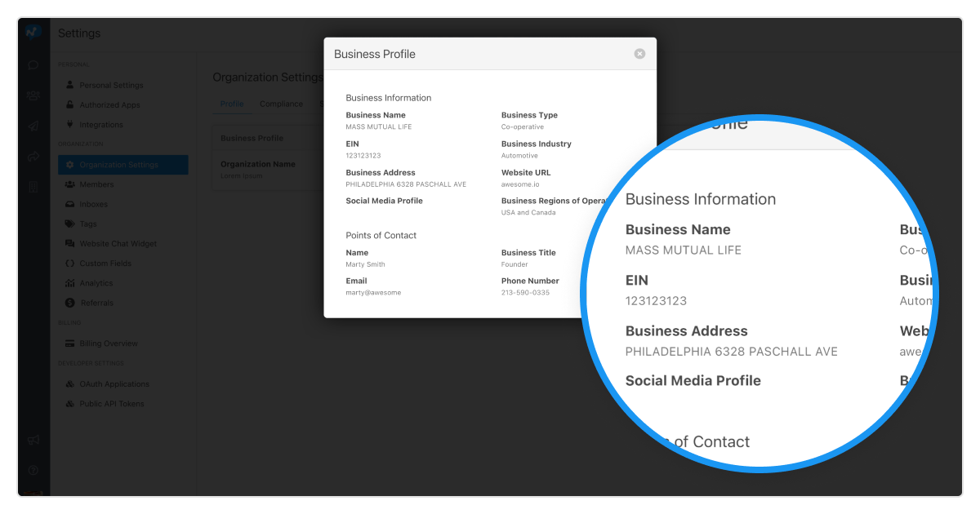Click the Website URL field label
980x514 pixels.
526,173
